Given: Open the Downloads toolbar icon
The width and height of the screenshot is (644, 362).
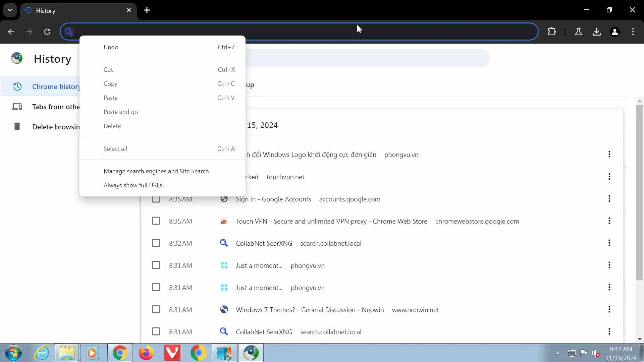Looking at the screenshot, I should 596,32.
